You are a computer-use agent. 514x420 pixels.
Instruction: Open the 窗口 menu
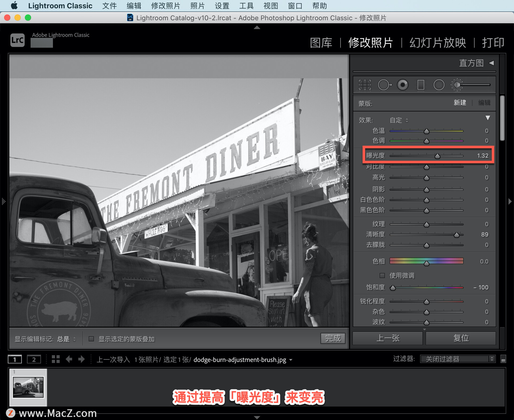[295, 6]
